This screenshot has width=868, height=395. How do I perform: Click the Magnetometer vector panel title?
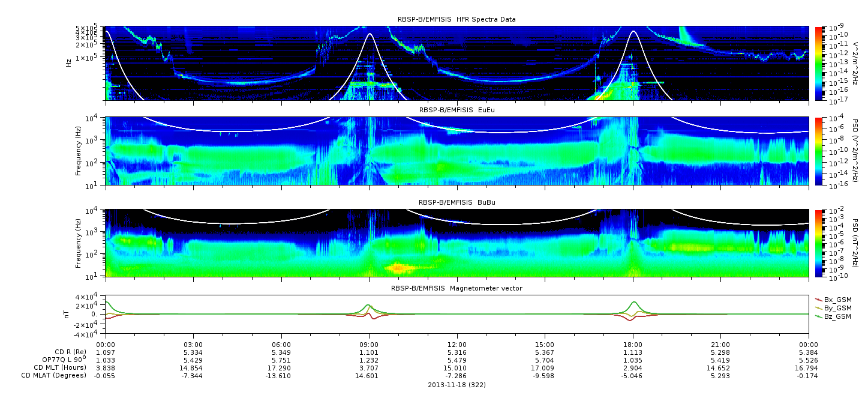tap(456, 288)
